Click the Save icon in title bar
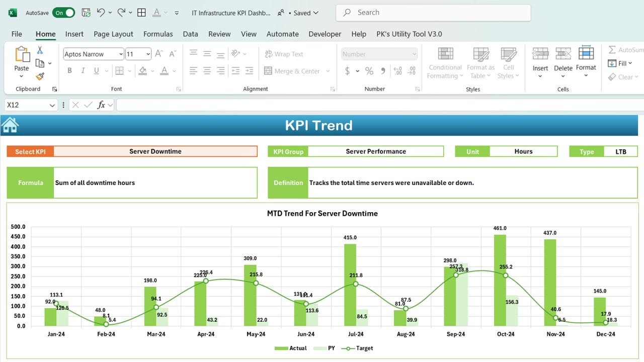The height and width of the screenshot is (362, 644). click(x=86, y=13)
